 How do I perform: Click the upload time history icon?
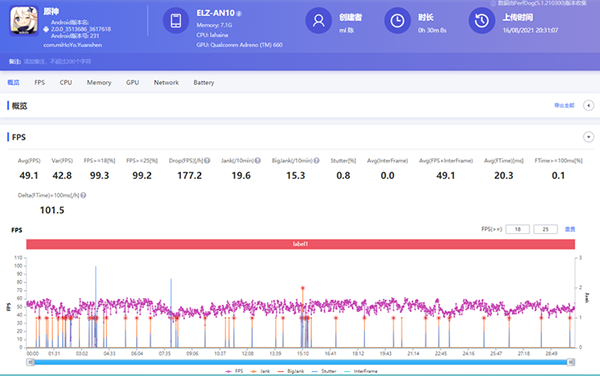482,21
